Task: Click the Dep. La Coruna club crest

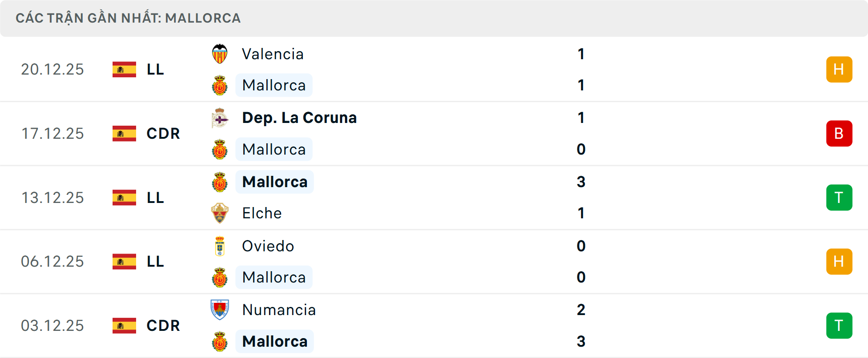Action: point(220,118)
